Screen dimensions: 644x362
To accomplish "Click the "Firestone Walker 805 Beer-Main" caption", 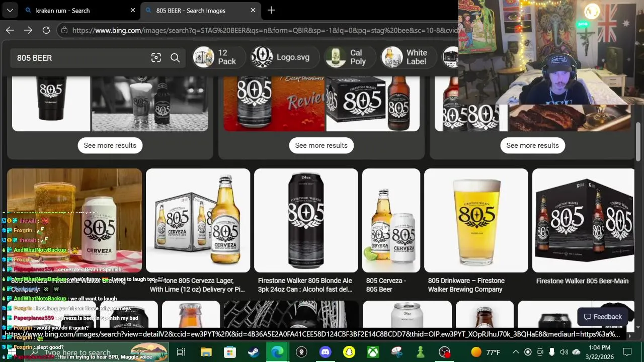I will pos(582,281).
